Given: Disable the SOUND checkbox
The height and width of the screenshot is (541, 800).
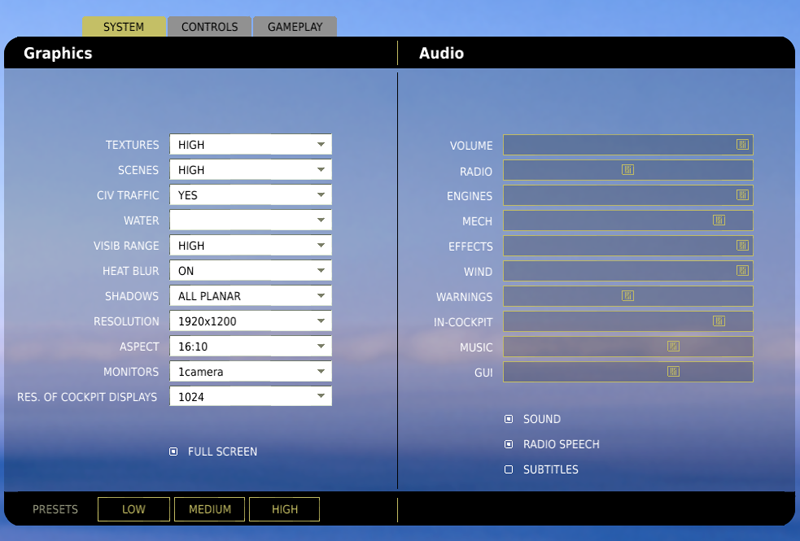Looking at the screenshot, I should click(x=508, y=419).
